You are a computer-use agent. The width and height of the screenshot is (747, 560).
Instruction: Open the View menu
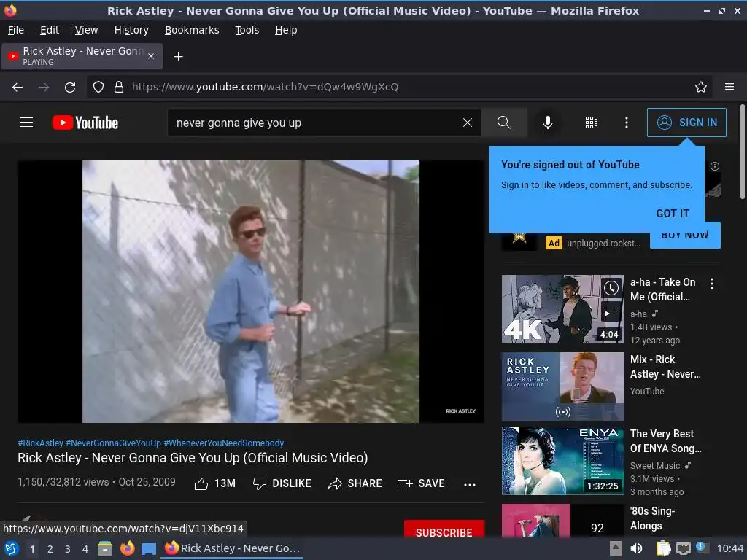[86, 30]
